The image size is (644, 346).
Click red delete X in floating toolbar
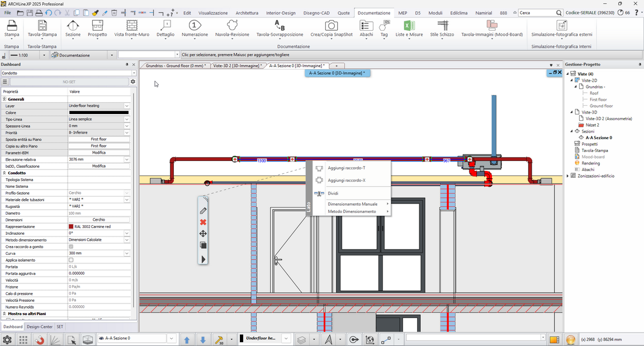203,222
